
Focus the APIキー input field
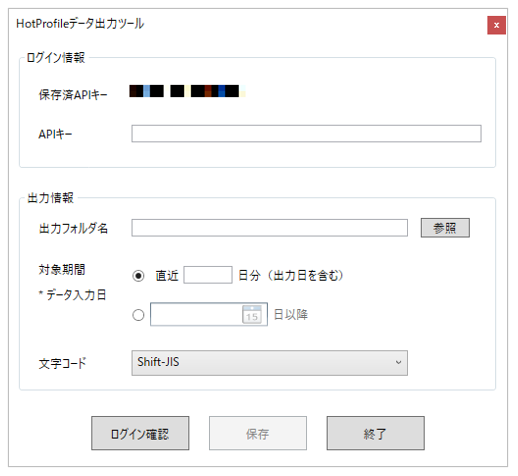(306, 134)
